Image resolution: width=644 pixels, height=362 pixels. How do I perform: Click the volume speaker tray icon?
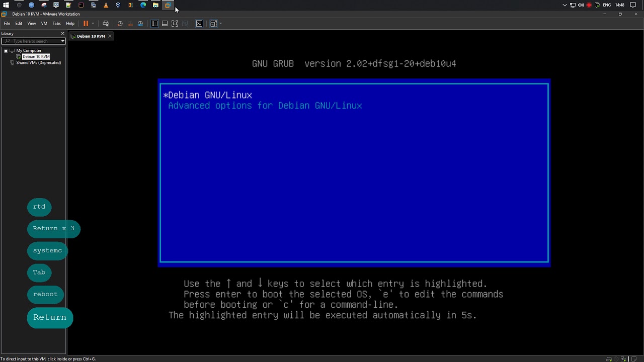pos(581,5)
